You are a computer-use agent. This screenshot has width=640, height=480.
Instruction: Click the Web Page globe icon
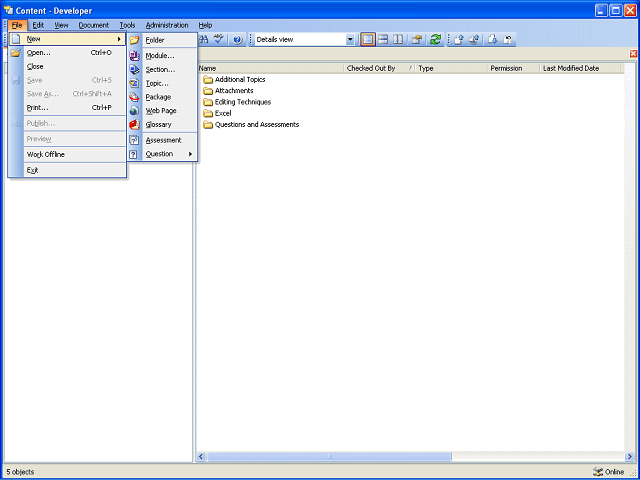point(134,111)
